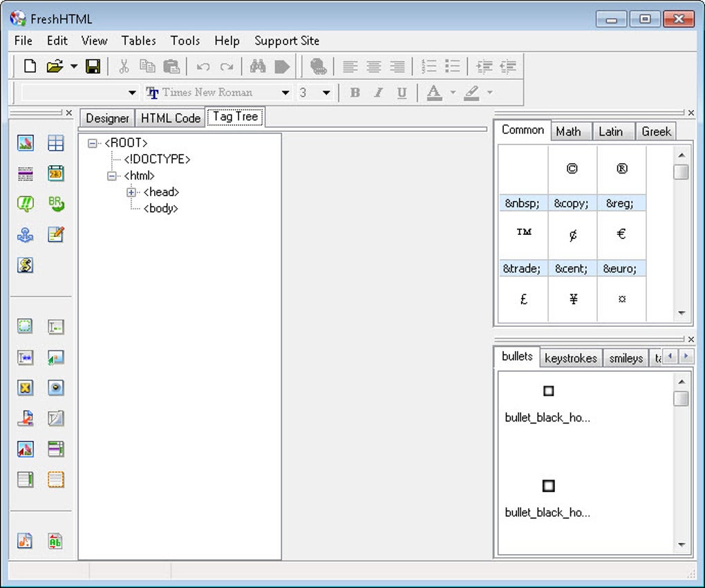Image resolution: width=705 pixels, height=588 pixels.
Task: Apply highlight color with the marker icon
Action: 471,93
